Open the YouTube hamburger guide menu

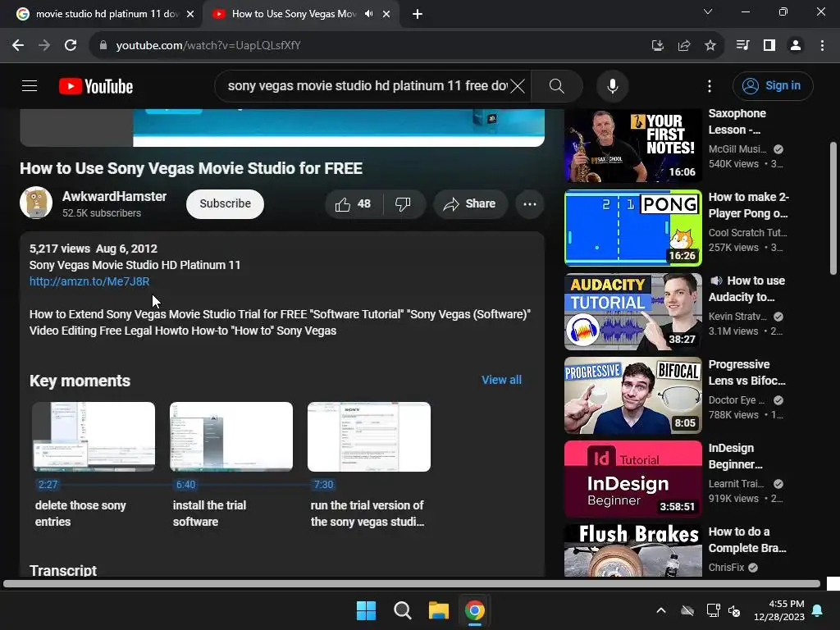coord(30,85)
